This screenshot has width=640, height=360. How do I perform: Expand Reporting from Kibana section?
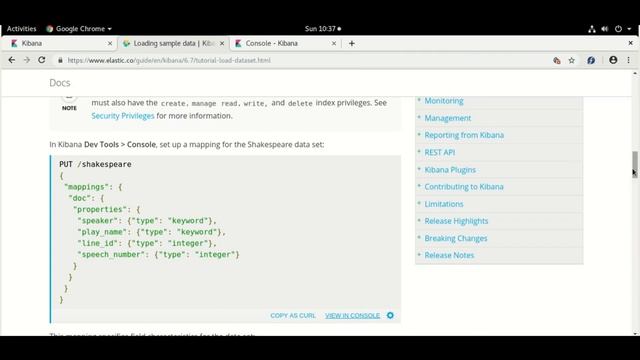click(x=464, y=135)
